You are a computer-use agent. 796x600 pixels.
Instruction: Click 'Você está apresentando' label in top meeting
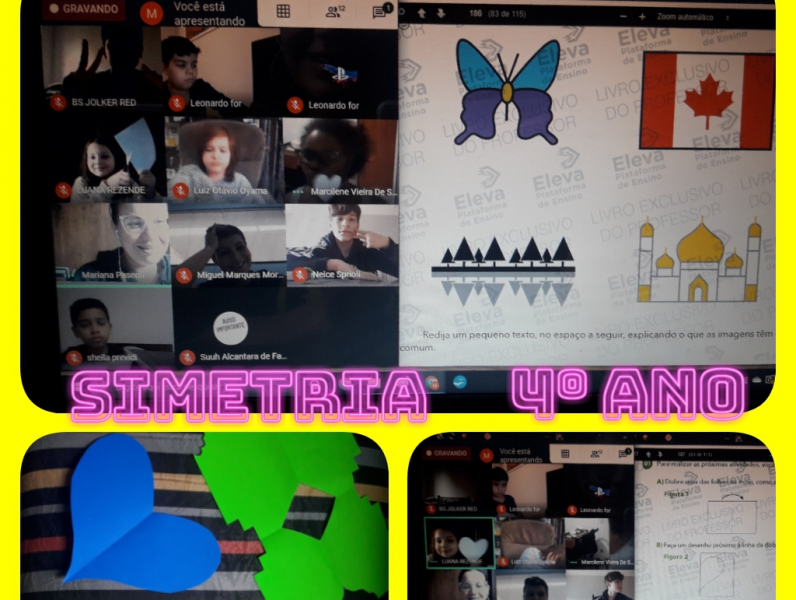(x=209, y=14)
